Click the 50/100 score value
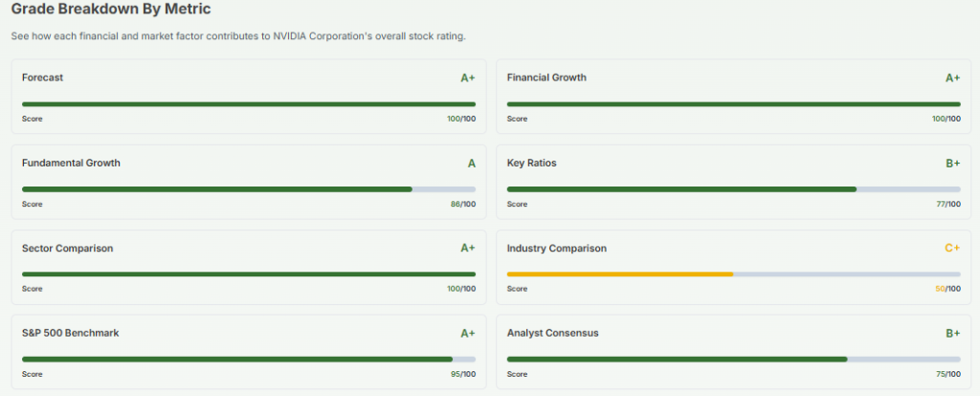 (948, 289)
